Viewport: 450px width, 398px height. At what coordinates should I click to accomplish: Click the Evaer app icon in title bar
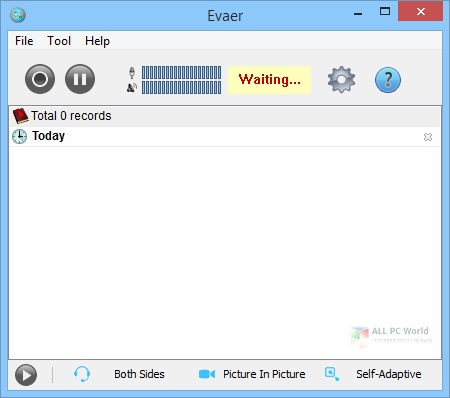18,15
